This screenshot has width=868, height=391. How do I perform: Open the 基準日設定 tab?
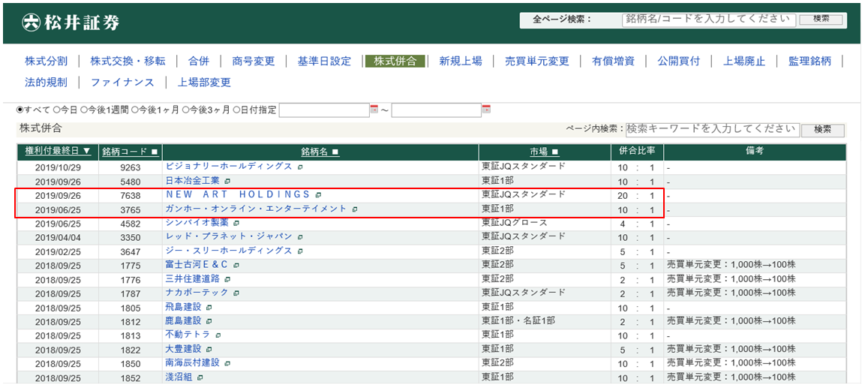[x=324, y=62]
